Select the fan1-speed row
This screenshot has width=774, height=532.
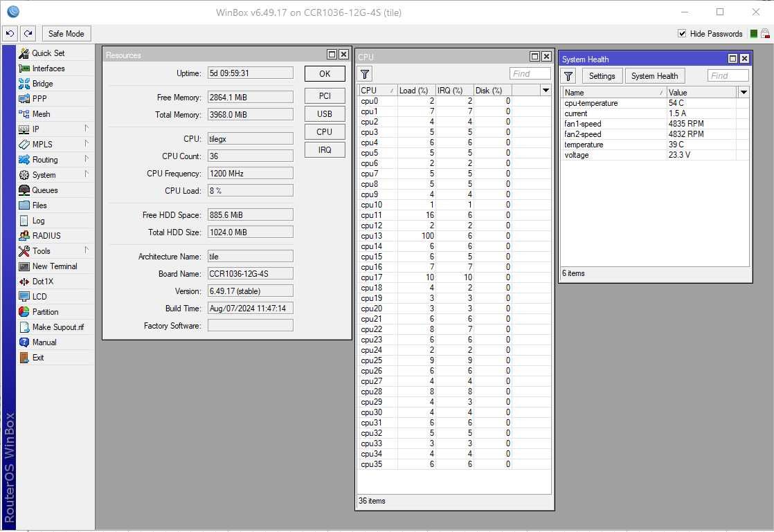655,124
